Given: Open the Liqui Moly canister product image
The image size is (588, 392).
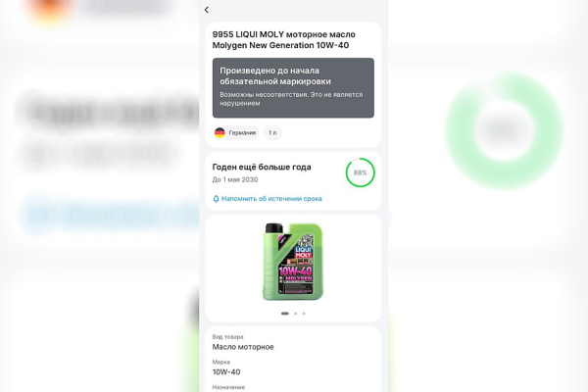Looking at the screenshot, I should pos(293,262).
